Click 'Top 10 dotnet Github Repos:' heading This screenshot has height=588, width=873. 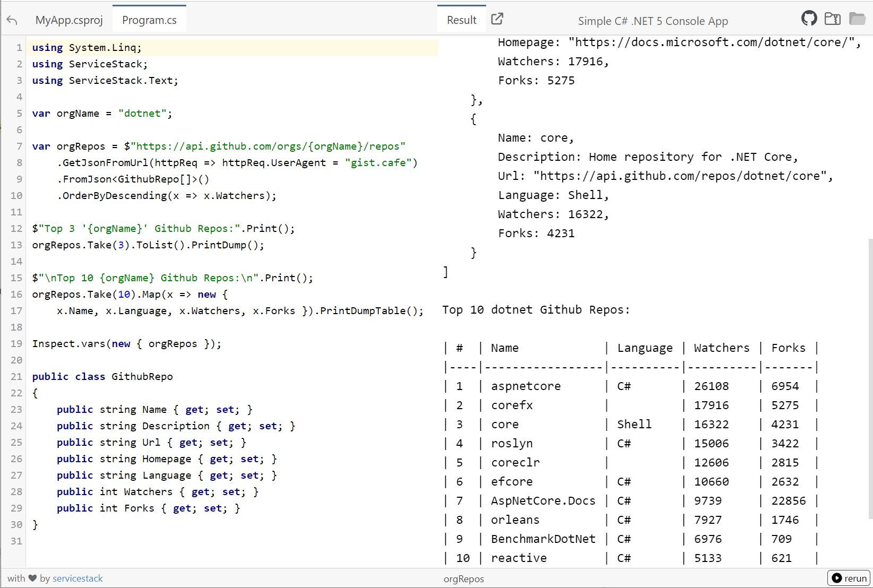536,309
